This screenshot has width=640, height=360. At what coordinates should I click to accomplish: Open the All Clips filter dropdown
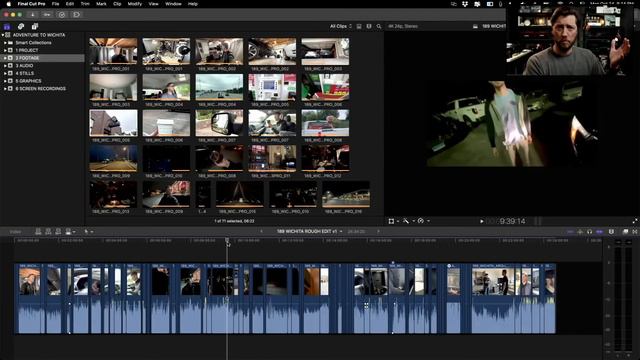point(340,26)
